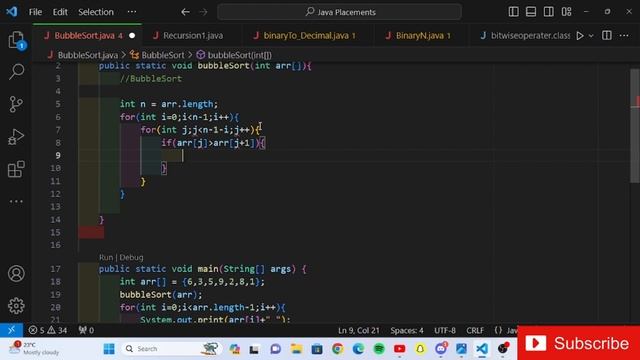Go forward with the right arrow
The width and height of the screenshot is (640, 360).
click(x=203, y=12)
